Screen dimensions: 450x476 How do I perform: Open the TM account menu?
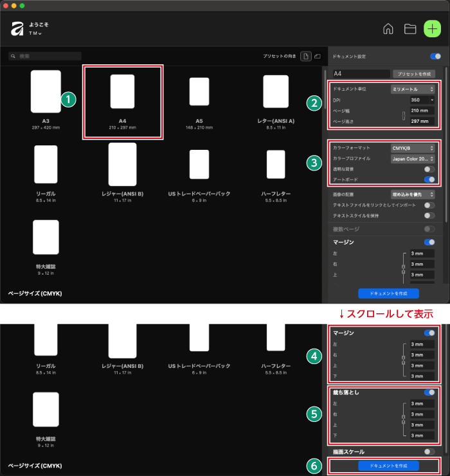35,33
